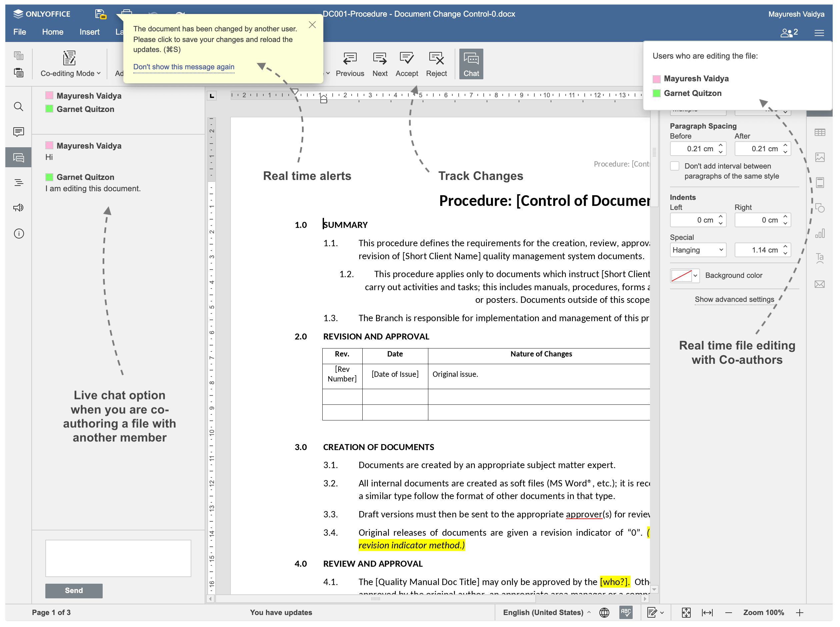Open the Search panel in left sidebar
Viewport: 840px width, 627px height.
19,107
